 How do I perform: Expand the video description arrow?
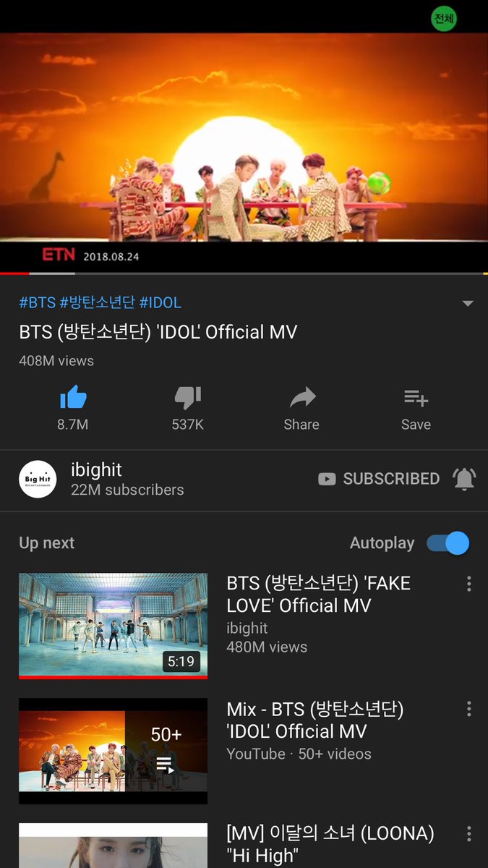(468, 303)
